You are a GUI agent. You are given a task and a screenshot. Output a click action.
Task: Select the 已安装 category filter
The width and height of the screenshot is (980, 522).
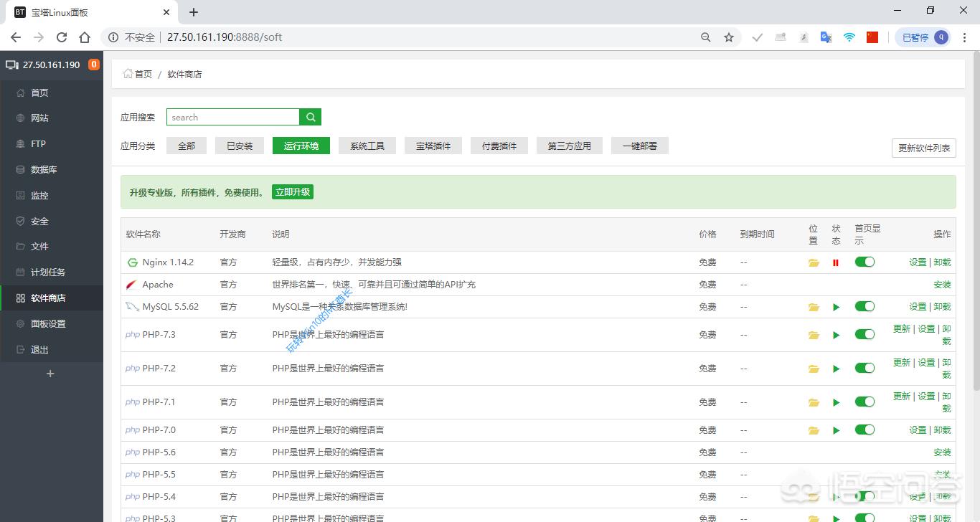[240, 146]
